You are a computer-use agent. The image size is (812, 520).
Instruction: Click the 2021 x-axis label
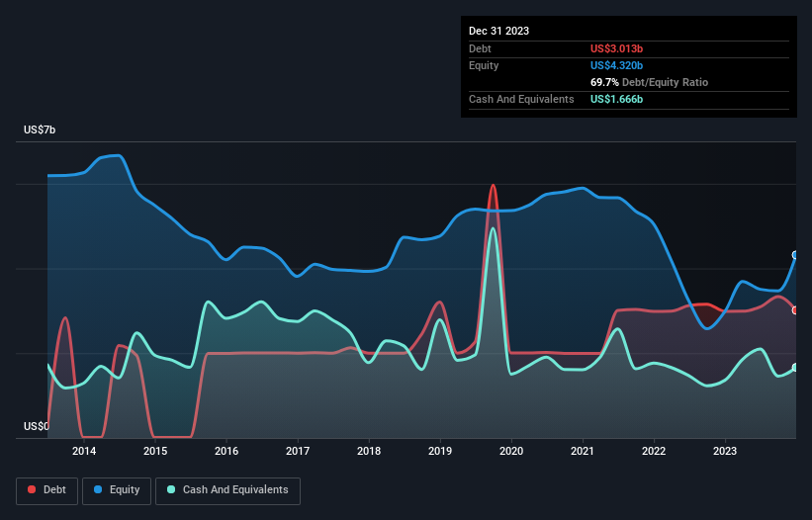click(x=583, y=451)
